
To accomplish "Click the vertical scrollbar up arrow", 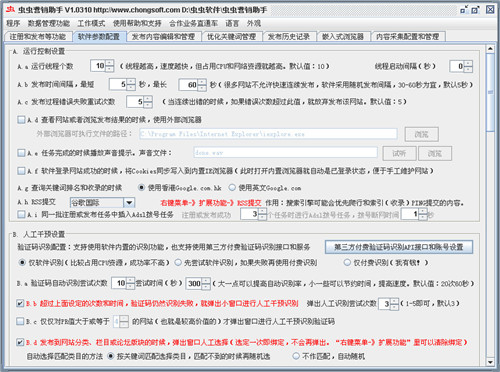I will pos(490,49).
